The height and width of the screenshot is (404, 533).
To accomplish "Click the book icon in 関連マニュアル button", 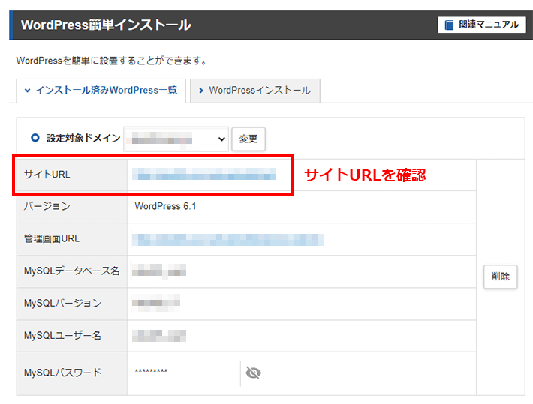I will 449,25.
